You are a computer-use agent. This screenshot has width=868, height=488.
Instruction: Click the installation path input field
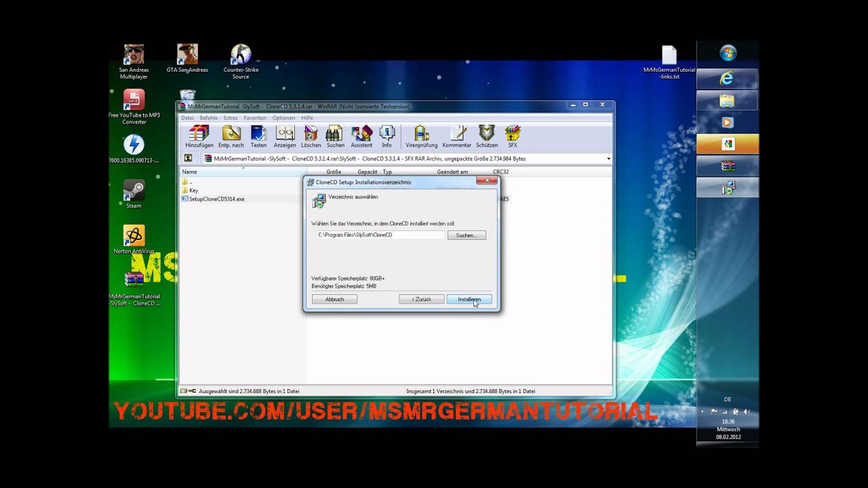380,235
